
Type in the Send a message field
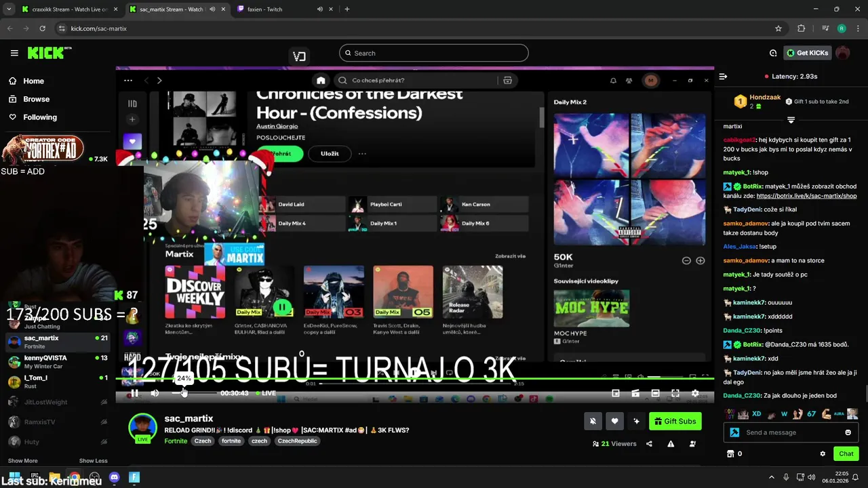tap(792, 432)
